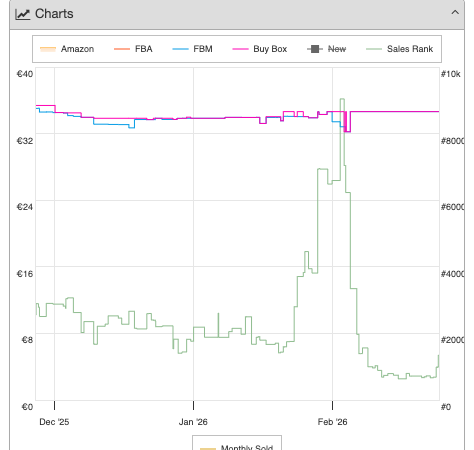
Task: Toggle the Amazon series in legend
Action: point(67,49)
